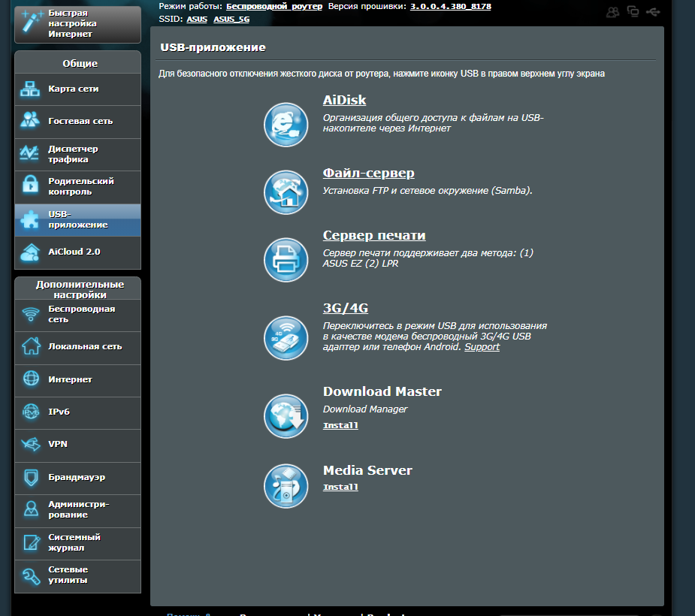The image size is (695, 616).
Task: Click Install link under Media Server
Action: click(340, 488)
